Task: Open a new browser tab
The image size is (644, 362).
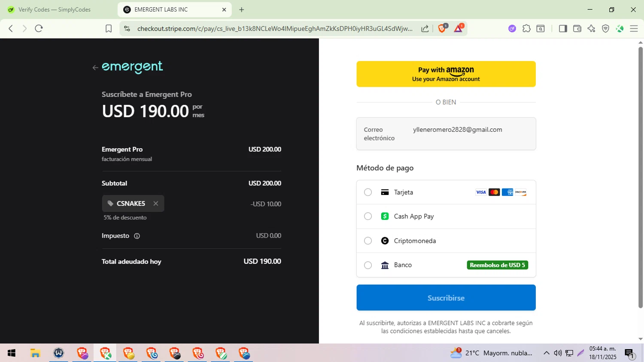Action: pyautogui.click(x=242, y=9)
